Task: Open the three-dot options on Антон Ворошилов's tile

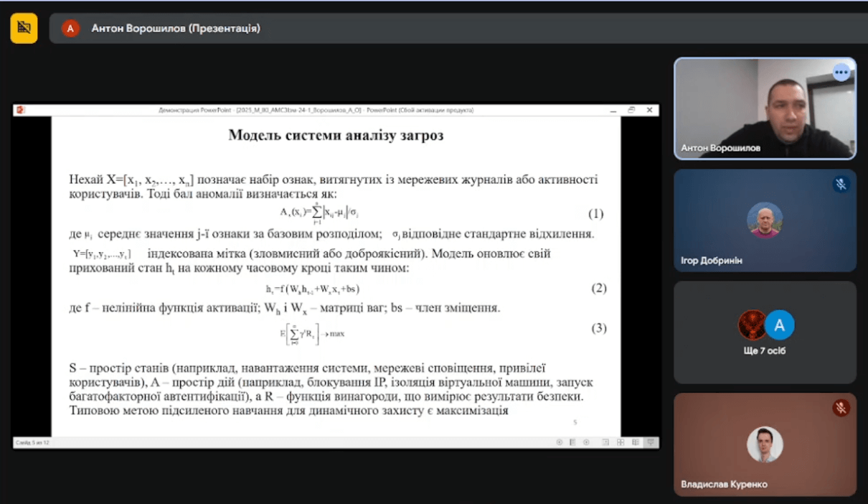Action: click(x=841, y=72)
